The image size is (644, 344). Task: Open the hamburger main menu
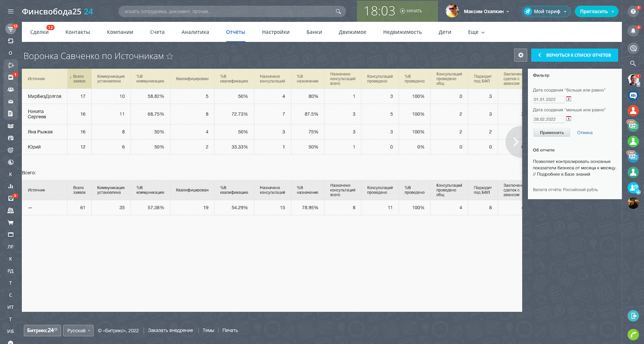click(x=11, y=11)
